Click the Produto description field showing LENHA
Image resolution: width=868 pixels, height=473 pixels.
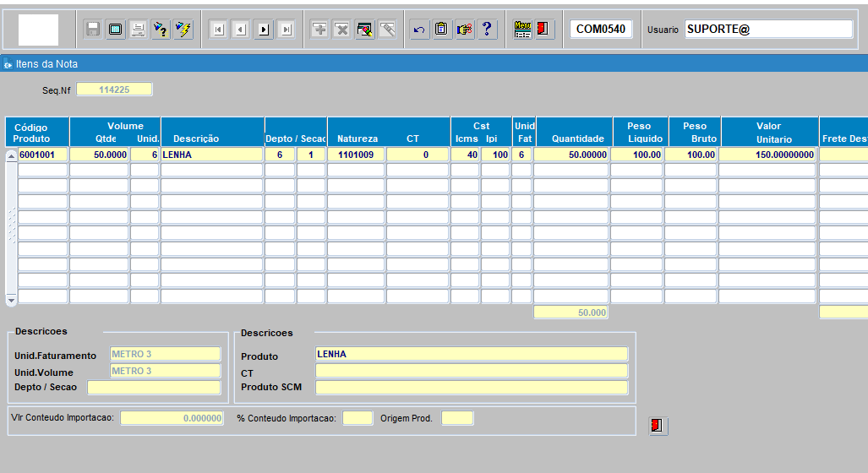point(471,354)
